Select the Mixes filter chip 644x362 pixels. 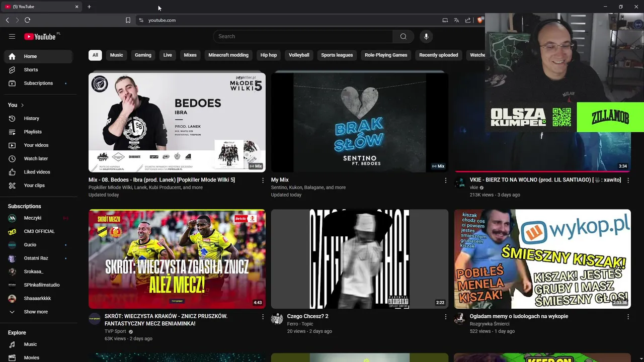[190, 55]
